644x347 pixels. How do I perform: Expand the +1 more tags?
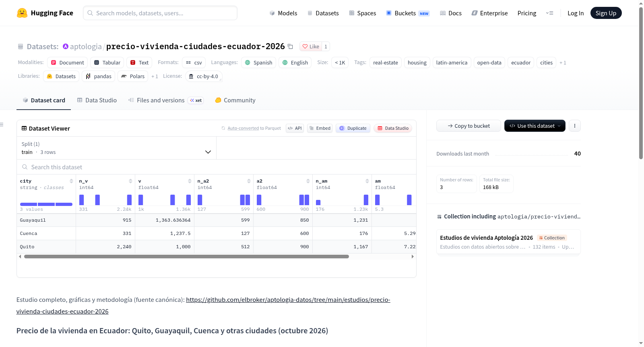click(563, 62)
